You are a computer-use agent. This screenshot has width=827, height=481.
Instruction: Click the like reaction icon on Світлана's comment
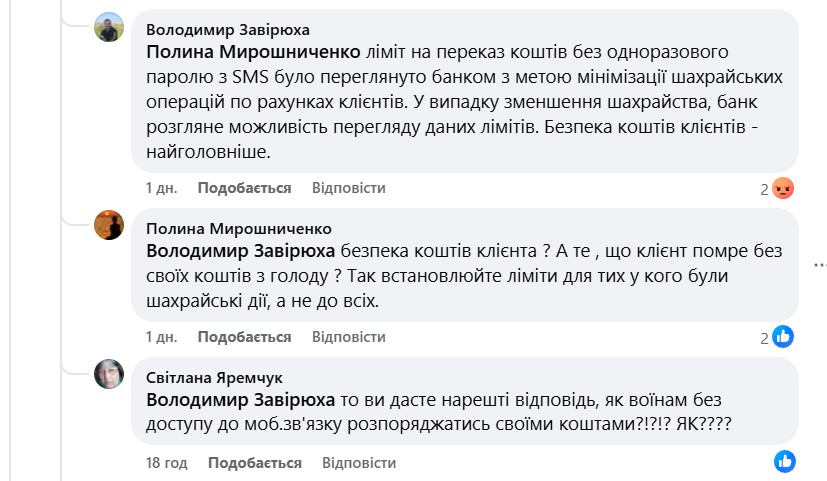click(x=785, y=462)
